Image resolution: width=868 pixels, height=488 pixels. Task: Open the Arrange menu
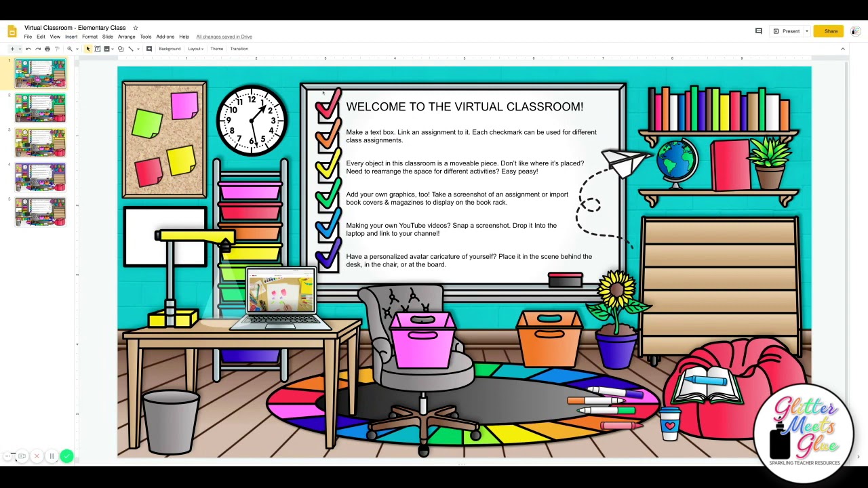pyautogui.click(x=126, y=37)
